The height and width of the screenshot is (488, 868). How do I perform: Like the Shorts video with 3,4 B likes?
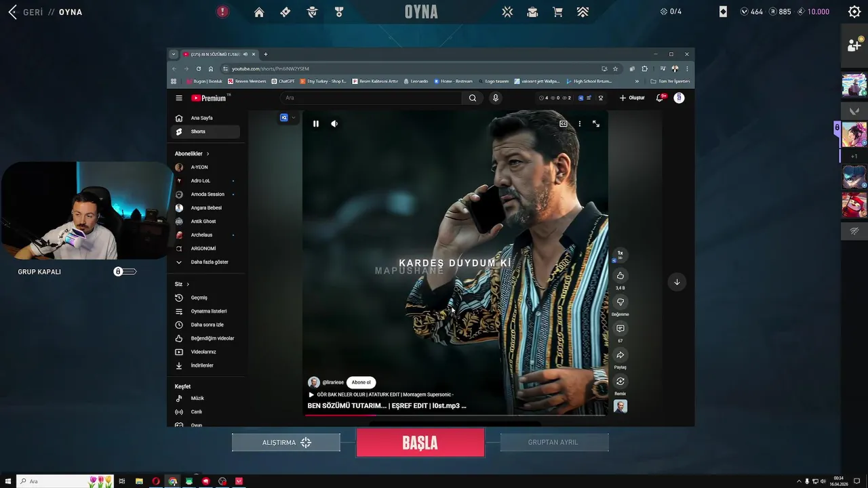point(620,275)
